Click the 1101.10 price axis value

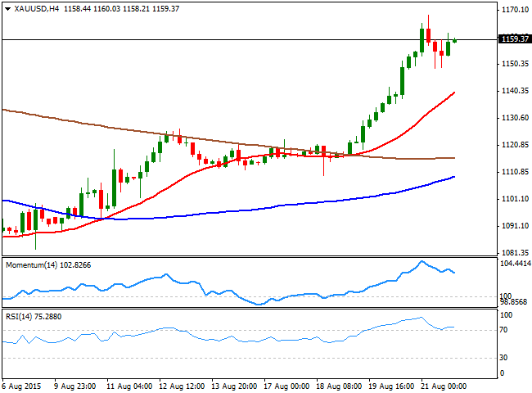(515, 199)
